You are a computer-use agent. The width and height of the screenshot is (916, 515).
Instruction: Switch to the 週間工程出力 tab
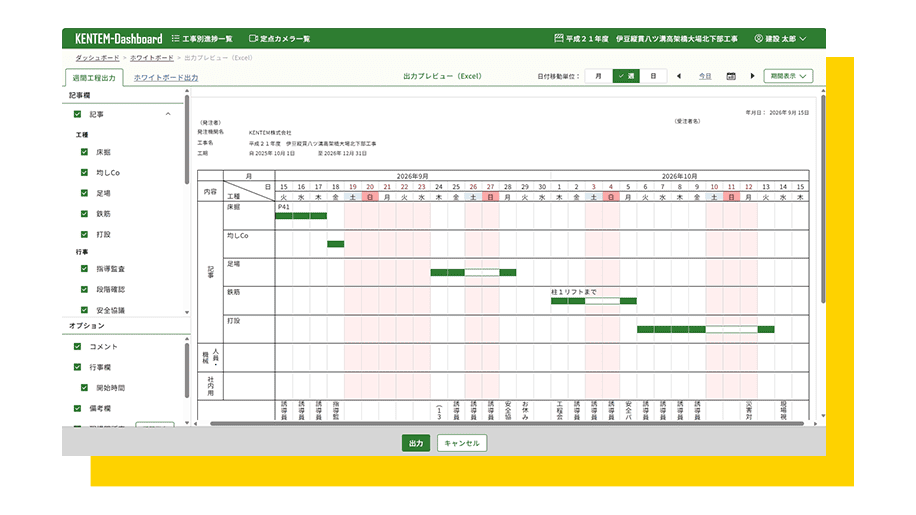94,78
